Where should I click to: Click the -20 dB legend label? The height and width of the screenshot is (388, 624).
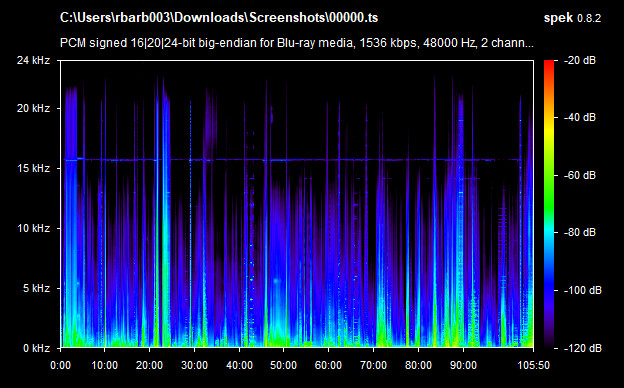click(x=580, y=60)
